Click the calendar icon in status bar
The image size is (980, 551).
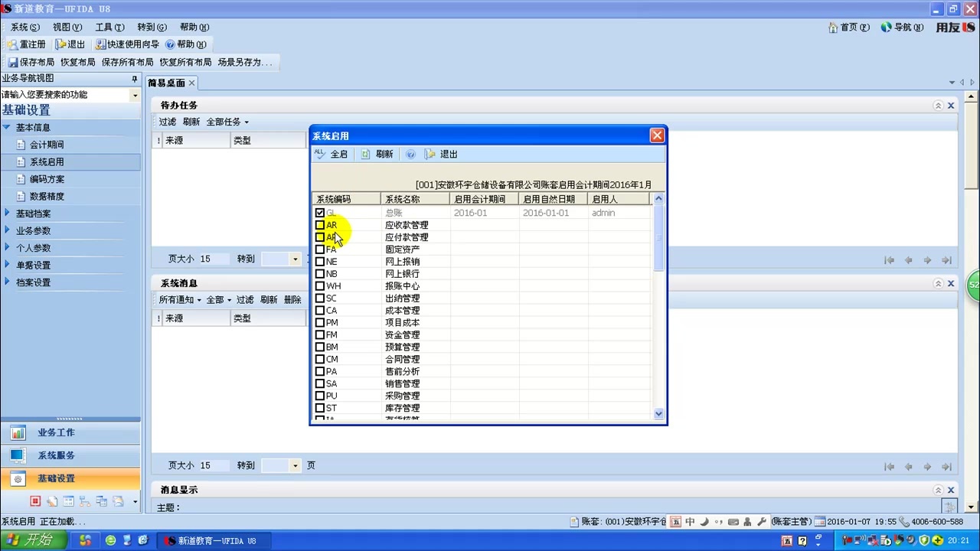click(820, 521)
